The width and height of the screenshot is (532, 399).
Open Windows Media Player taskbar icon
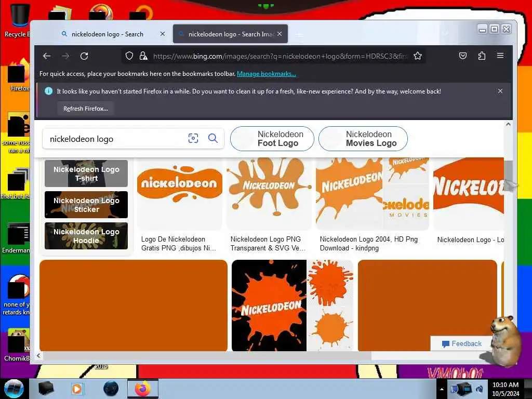click(77, 389)
